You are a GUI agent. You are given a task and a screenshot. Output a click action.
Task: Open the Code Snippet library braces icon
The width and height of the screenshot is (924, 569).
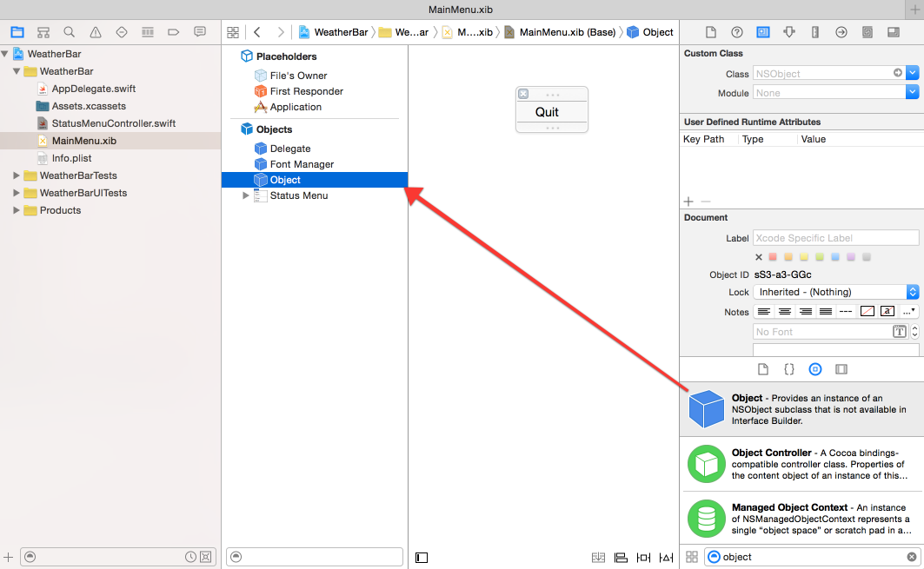789,369
